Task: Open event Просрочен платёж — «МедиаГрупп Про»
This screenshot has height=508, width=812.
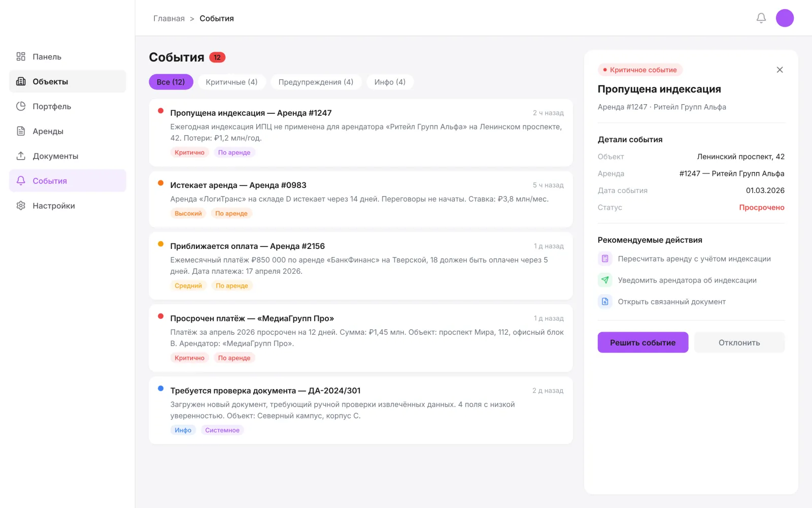Action: click(x=361, y=338)
